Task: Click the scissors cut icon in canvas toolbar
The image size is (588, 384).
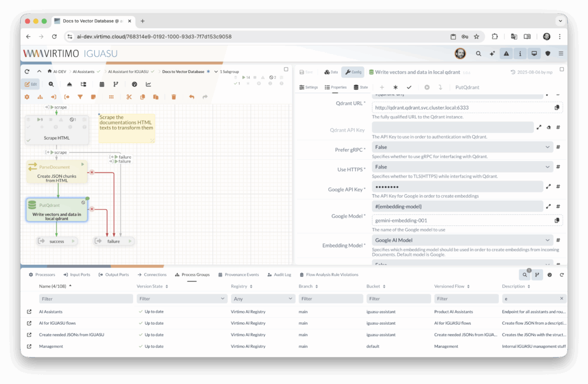Action: click(x=129, y=97)
